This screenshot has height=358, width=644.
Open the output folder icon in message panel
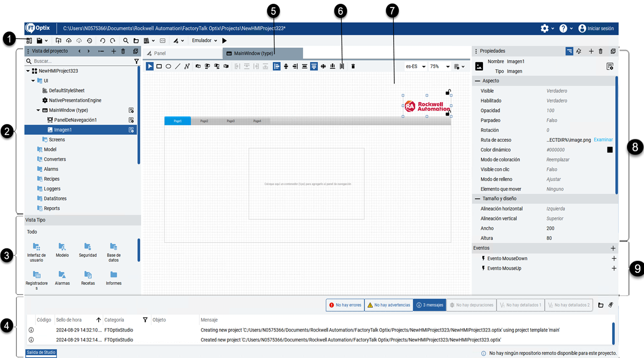pyautogui.click(x=601, y=305)
